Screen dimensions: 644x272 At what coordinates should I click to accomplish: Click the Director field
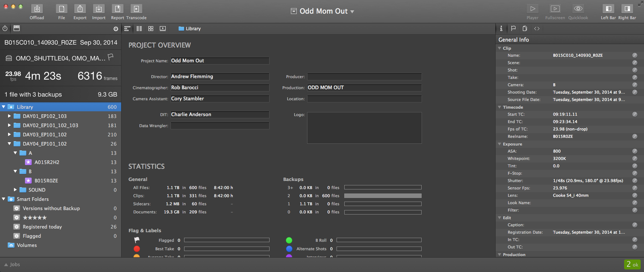(220, 77)
